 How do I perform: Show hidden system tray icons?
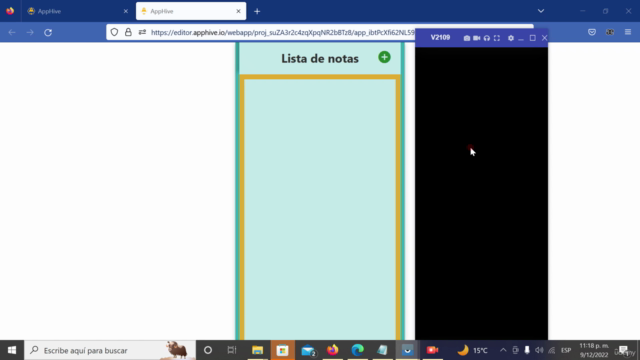click(503, 350)
